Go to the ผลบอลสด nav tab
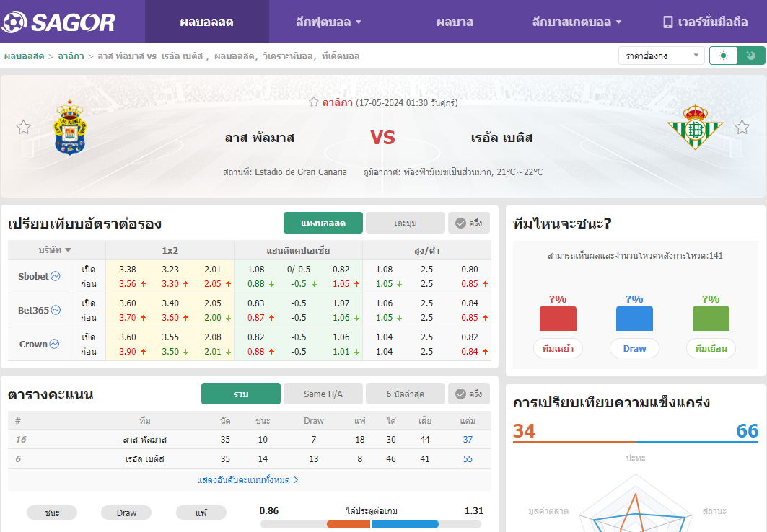Screen dimensions: 767x532 (x=206, y=22)
